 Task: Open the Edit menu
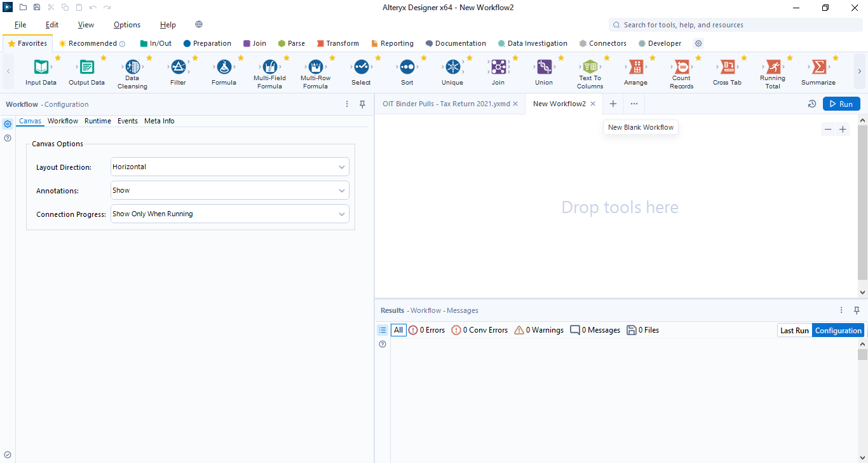[52, 25]
